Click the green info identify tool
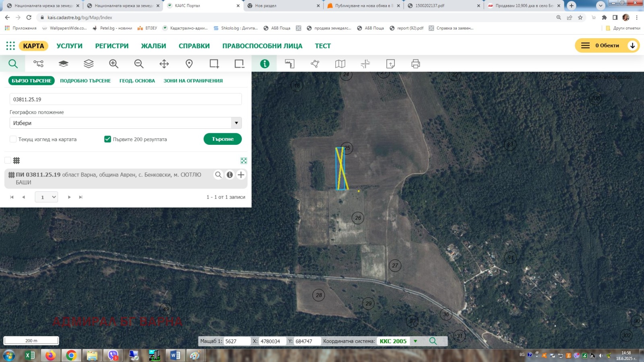The height and width of the screenshot is (362, 644). pyautogui.click(x=264, y=64)
